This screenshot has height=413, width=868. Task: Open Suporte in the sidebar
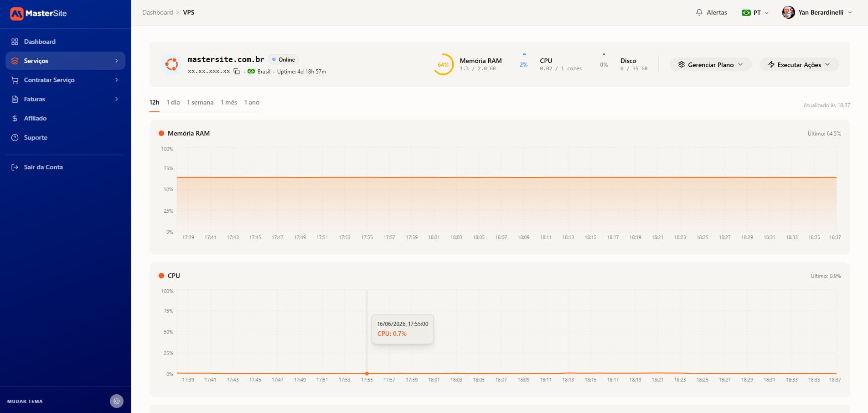pos(65,137)
